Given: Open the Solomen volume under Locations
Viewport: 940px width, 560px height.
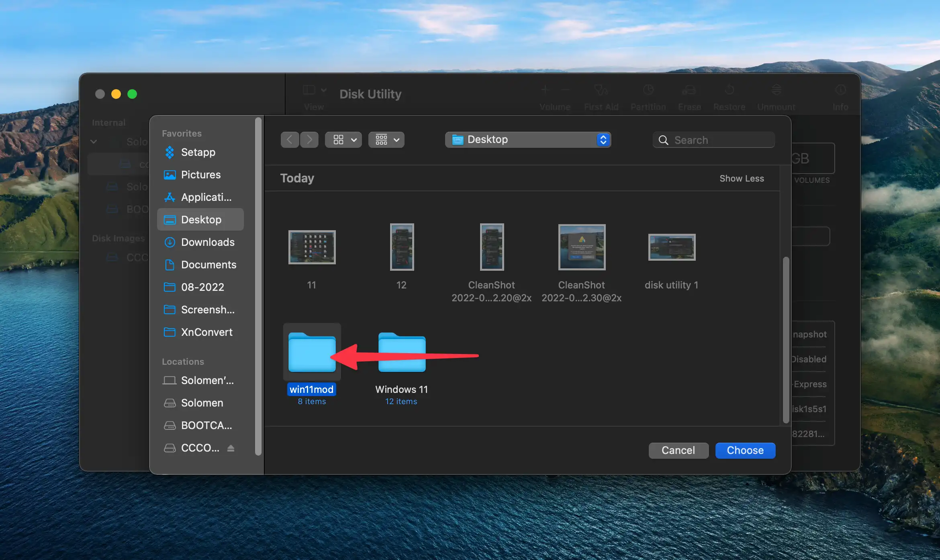Looking at the screenshot, I should click(200, 403).
